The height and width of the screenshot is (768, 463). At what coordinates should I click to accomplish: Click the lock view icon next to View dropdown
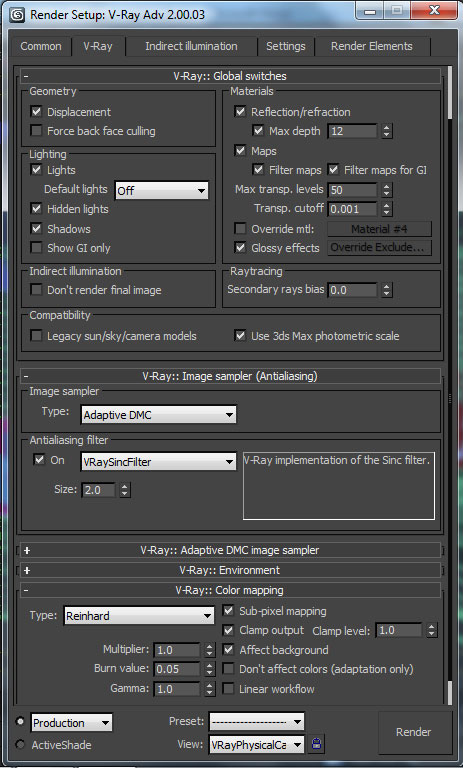(x=317, y=744)
